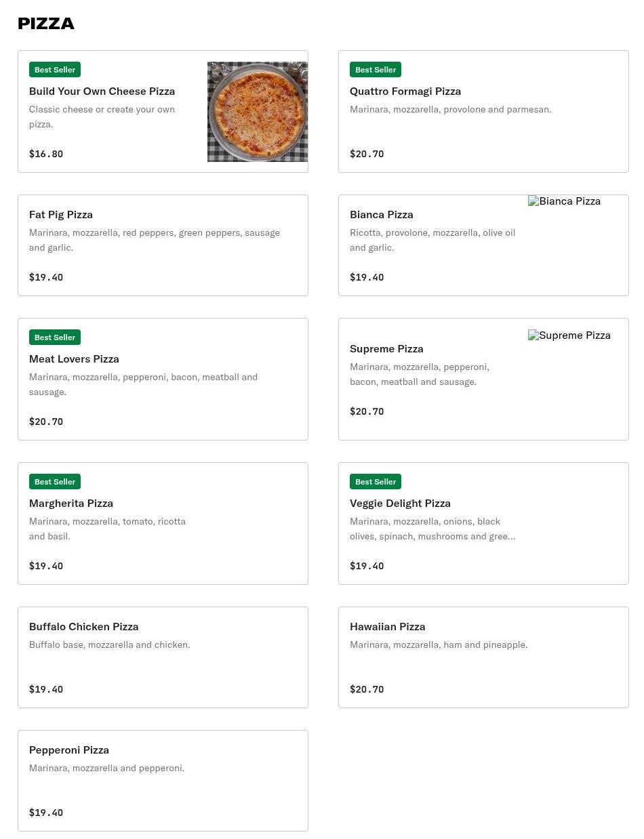The height and width of the screenshot is (839, 644).
Task: Select the Fat Pig Pizza title
Action: [61, 214]
